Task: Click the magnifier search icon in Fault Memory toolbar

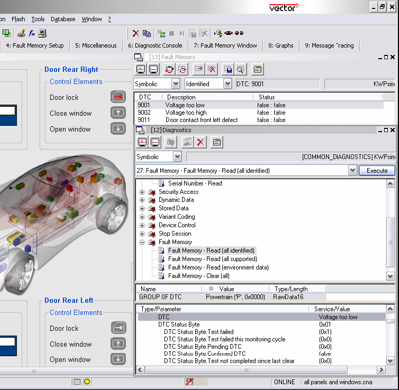Action: coord(240,70)
